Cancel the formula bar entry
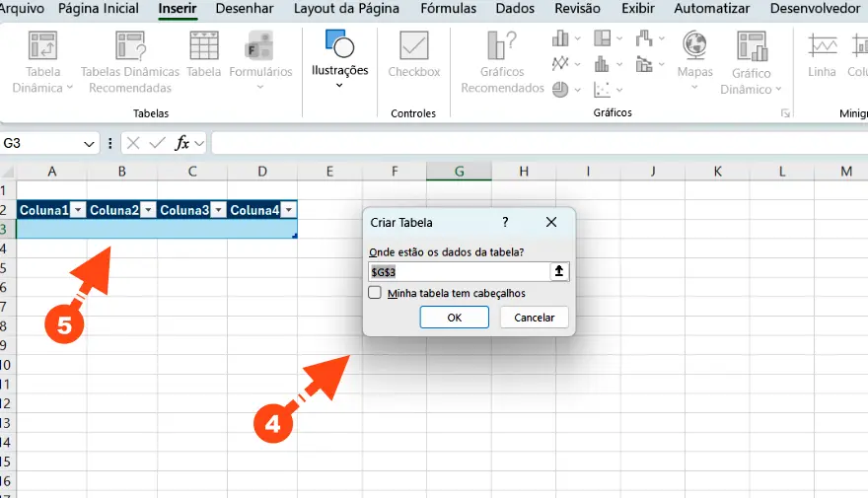This screenshot has height=498, width=868. click(x=133, y=143)
